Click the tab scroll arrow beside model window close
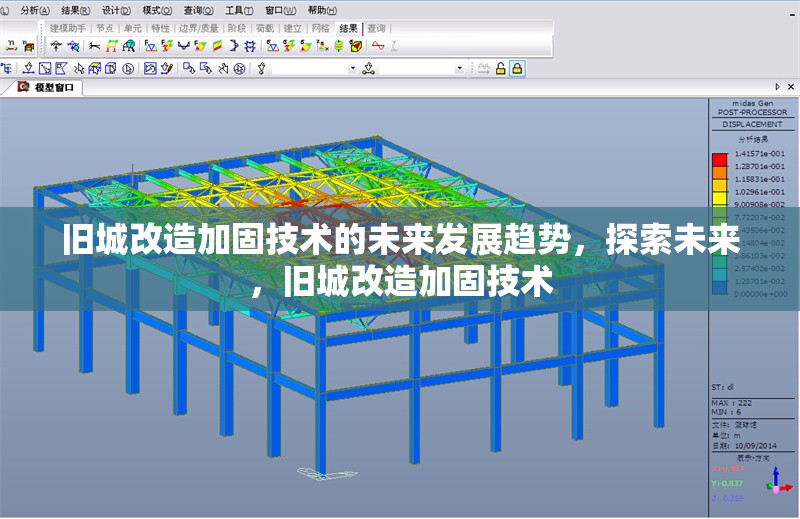Screen dimensions: 800x519 pyautogui.click(x=778, y=88)
